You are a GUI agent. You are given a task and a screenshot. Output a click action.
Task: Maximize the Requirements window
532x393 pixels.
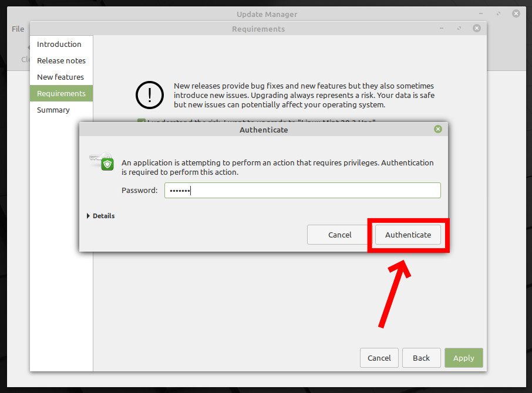(459, 28)
